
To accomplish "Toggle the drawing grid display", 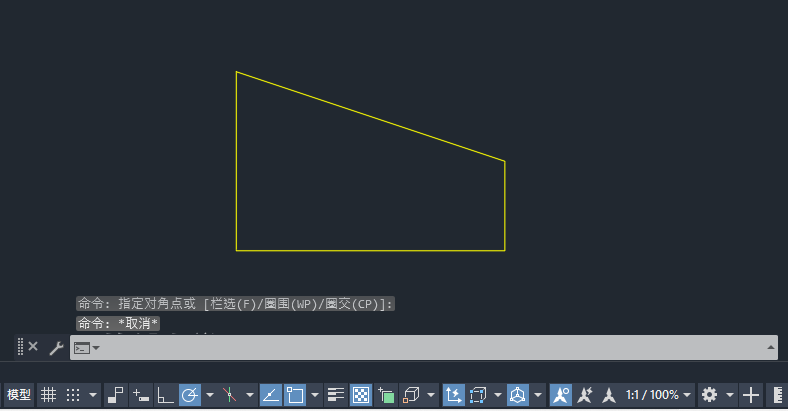I will coord(48,395).
